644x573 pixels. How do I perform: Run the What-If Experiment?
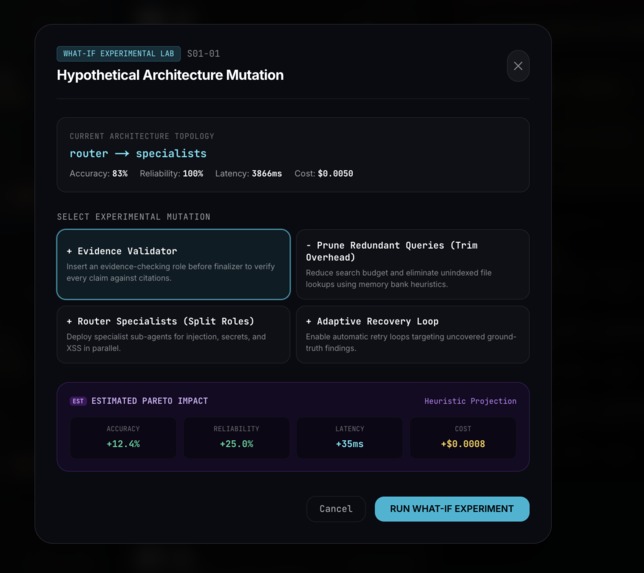[452, 509]
